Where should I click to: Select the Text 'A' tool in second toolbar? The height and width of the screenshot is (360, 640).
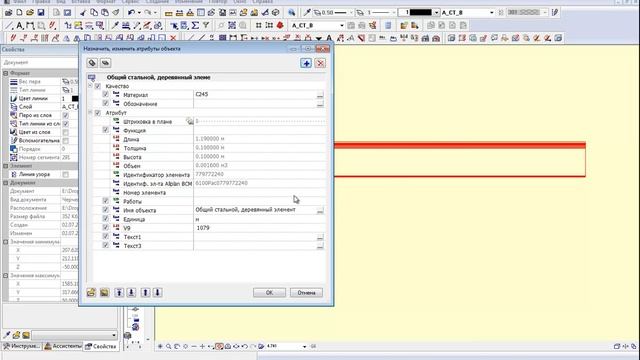(19, 25)
